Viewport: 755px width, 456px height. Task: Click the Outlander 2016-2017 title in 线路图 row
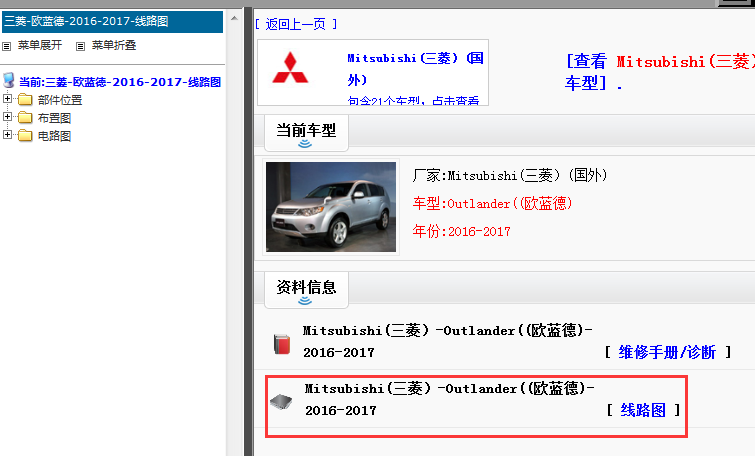pyautogui.click(x=449, y=399)
